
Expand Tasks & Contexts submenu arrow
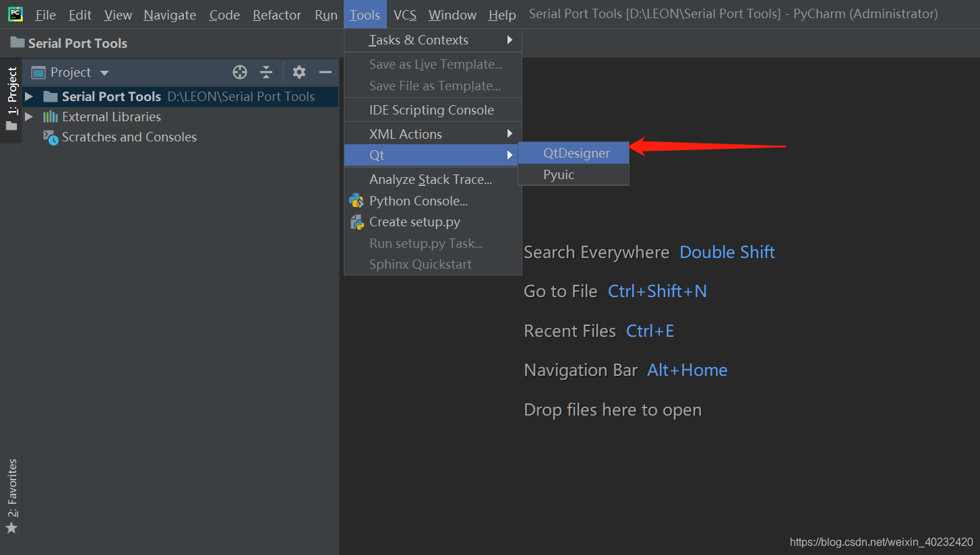(510, 40)
